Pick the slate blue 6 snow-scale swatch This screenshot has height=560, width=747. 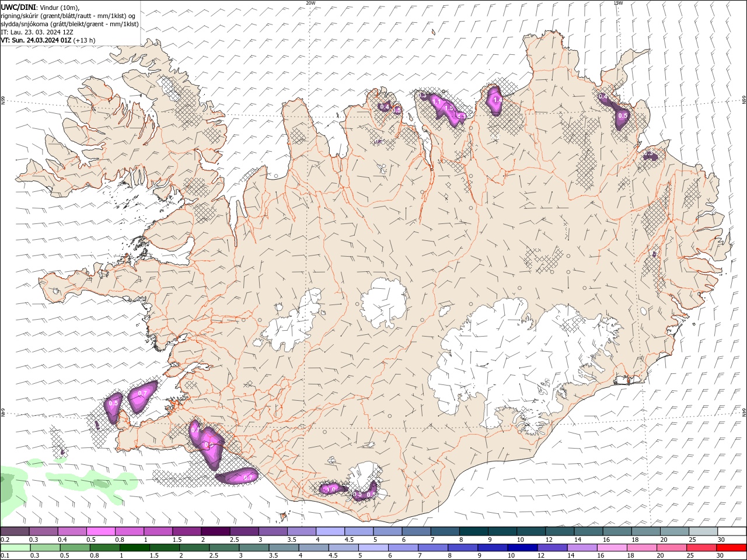pos(416,531)
